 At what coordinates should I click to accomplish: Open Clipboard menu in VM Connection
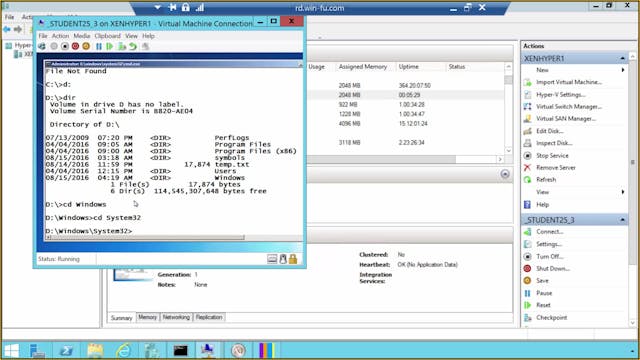108,36
